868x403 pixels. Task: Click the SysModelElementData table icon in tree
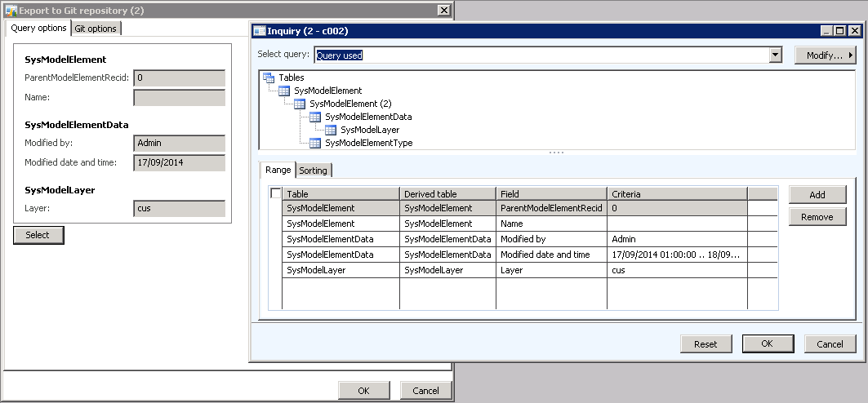tap(315, 117)
